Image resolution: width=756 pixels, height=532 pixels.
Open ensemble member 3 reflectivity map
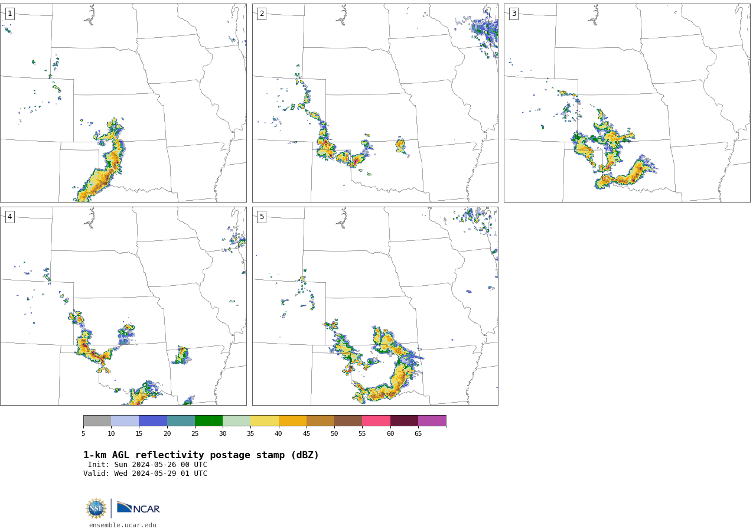pos(627,103)
